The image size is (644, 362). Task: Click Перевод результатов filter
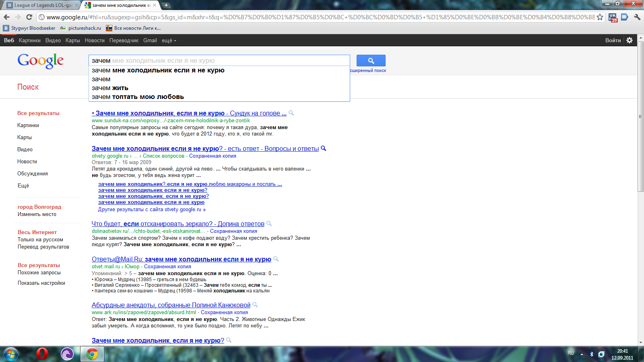43,247
